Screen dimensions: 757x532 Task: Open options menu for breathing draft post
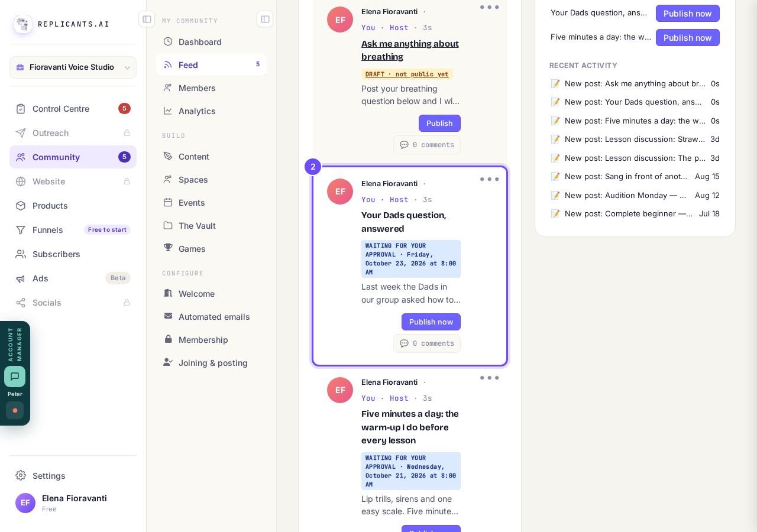pyautogui.click(x=490, y=7)
